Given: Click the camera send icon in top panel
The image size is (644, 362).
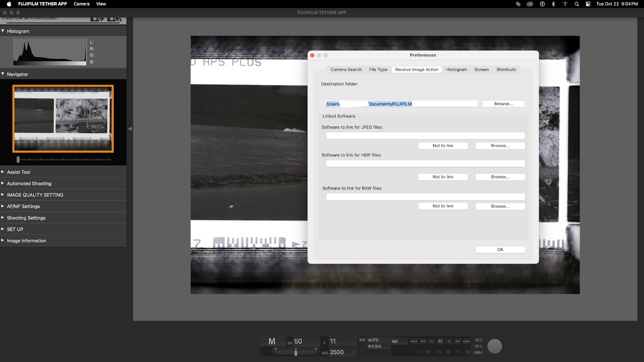Looking at the screenshot, I should tap(97, 19).
